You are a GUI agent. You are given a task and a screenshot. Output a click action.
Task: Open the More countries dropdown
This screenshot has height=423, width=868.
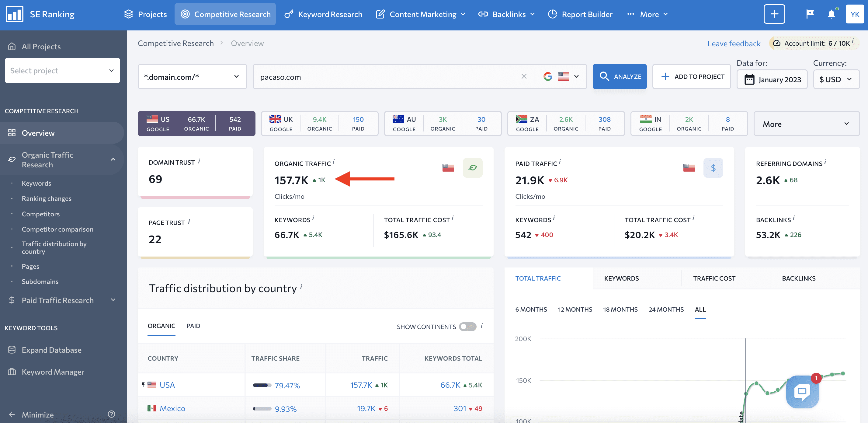click(x=807, y=124)
